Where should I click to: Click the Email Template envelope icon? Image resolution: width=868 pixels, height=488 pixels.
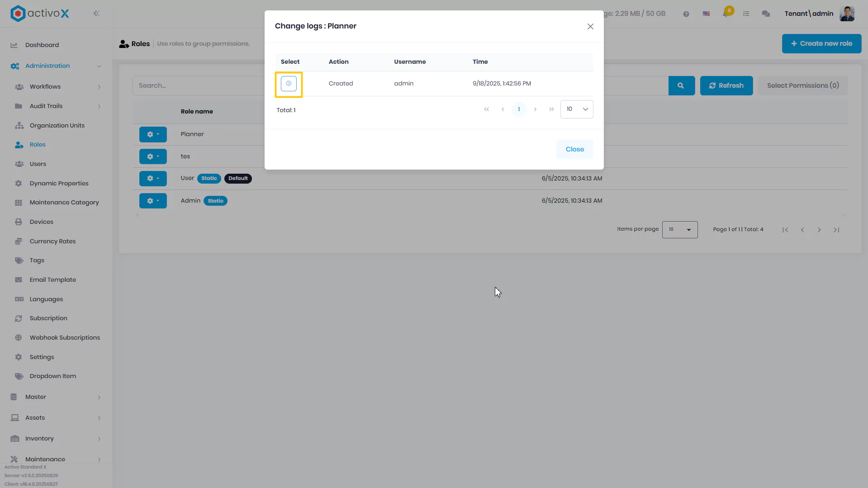(x=19, y=280)
